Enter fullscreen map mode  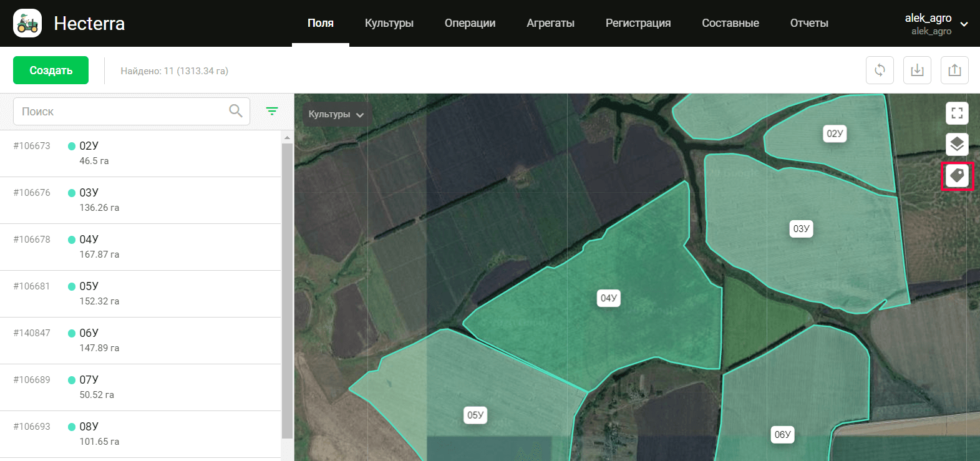click(957, 113)
